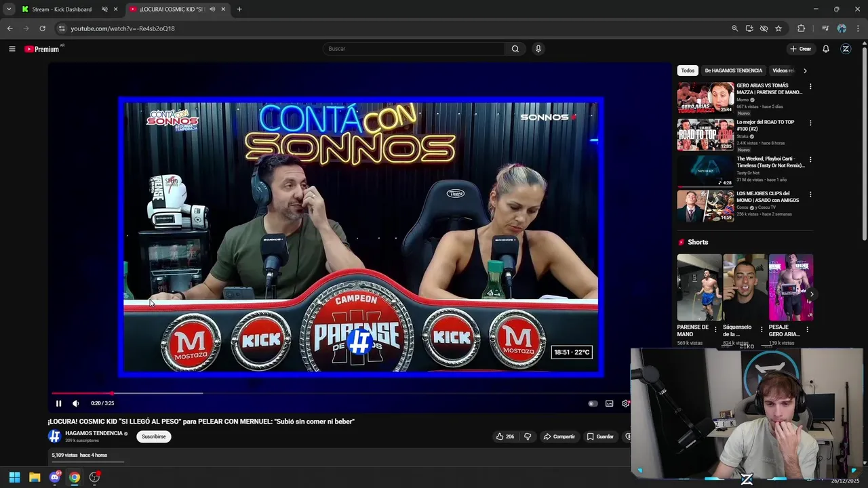
Task: Open options for GERO ARIAS VS TOMÁS video
Action: [x=810, y=87]
